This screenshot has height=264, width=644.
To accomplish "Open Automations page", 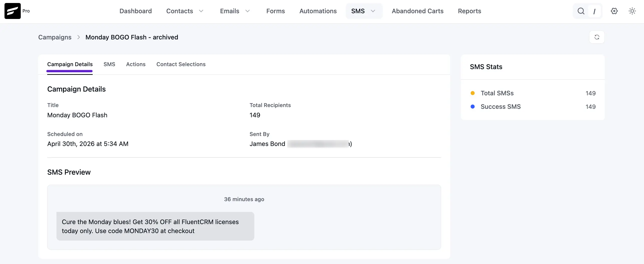I will click(318, 11).
